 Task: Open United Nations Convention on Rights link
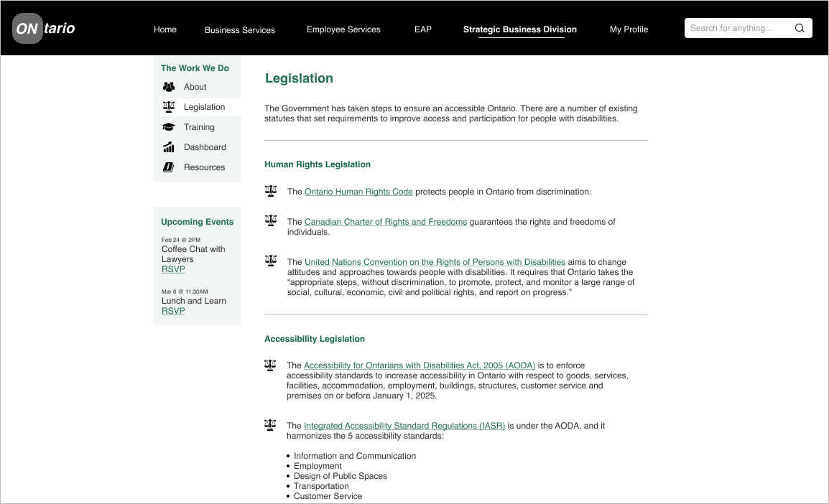click(435, 262)
